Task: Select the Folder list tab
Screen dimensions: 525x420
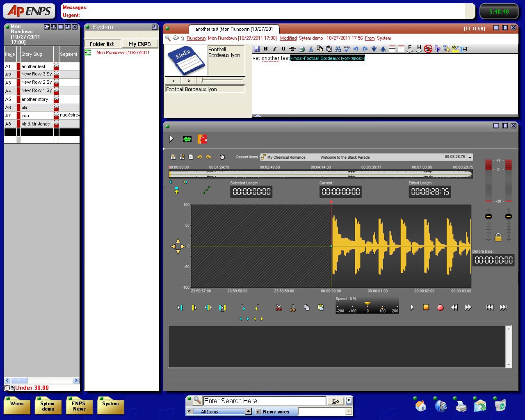Action: tap(102, 44)
